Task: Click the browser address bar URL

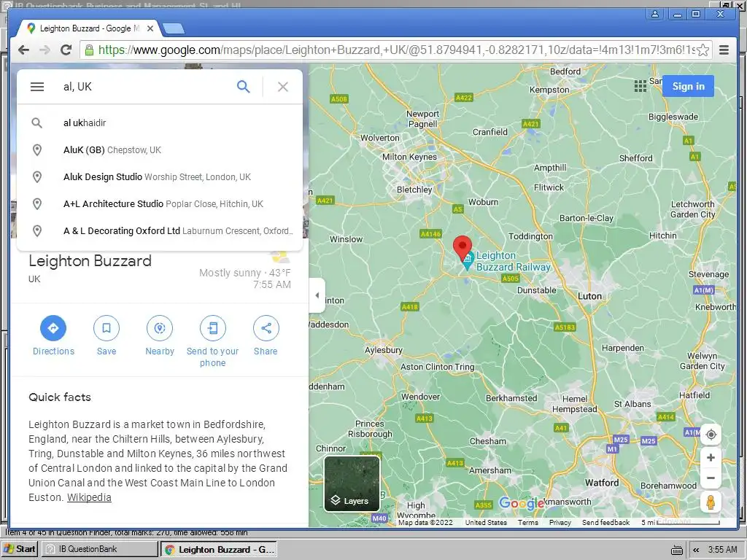Action: (396, 50)
